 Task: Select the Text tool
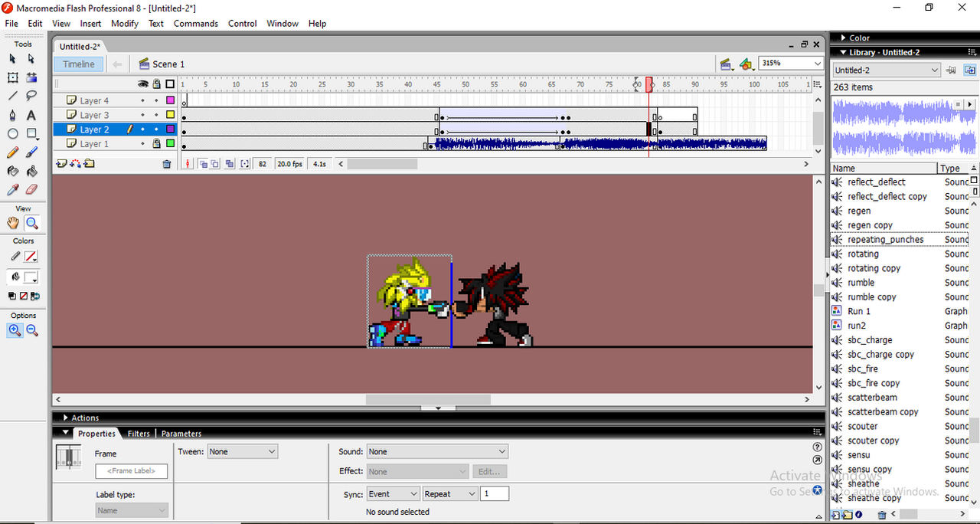tap(31, 115)
